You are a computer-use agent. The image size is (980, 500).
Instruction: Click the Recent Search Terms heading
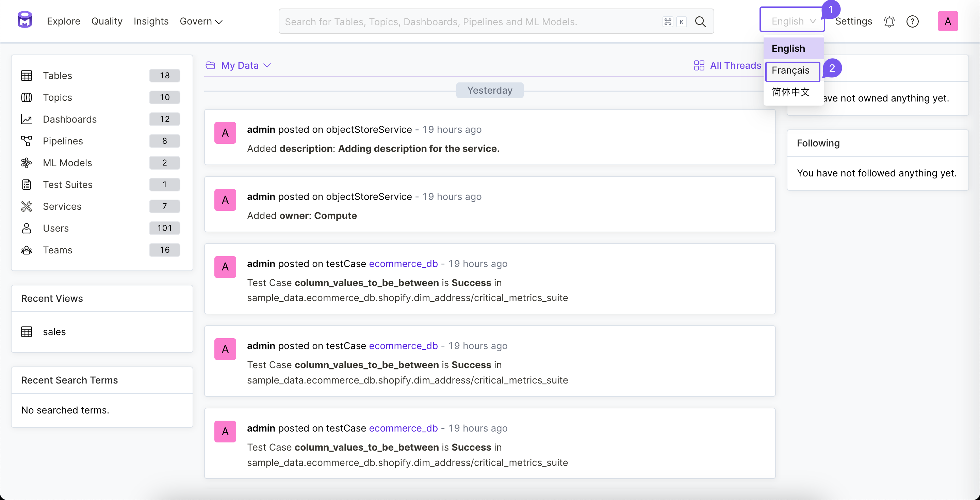[70, 380]
